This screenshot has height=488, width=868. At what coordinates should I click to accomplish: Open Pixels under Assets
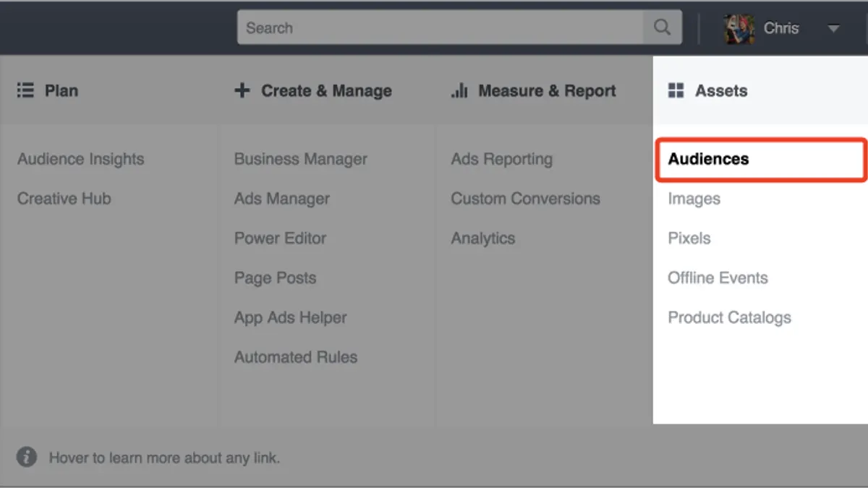click(689, 239)
